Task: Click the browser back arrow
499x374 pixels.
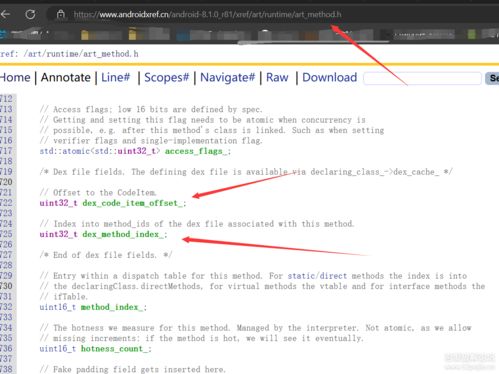Action: click(5, 14)
